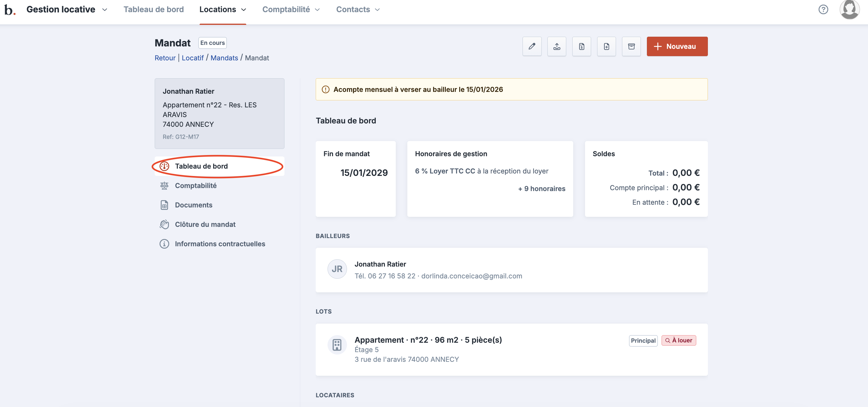Open the Locations dropdown menu

click(223, 9)
